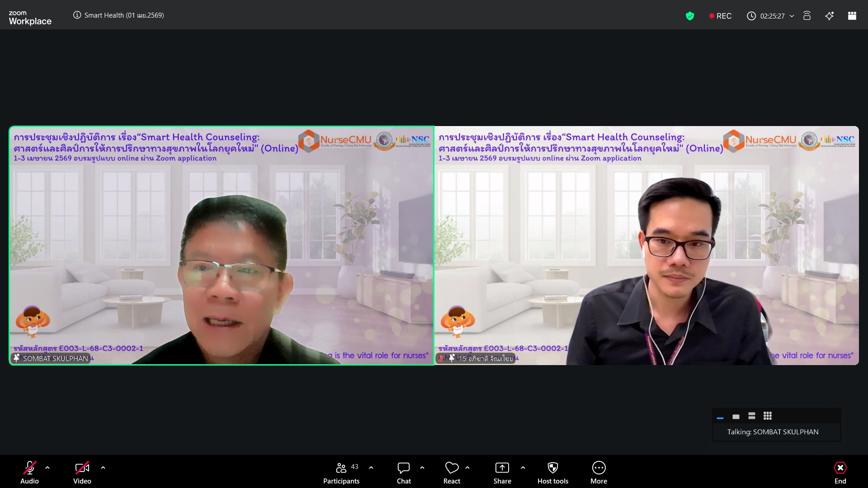Expand meeting timer dropdown arrow
868x488 pixels.
792,16
